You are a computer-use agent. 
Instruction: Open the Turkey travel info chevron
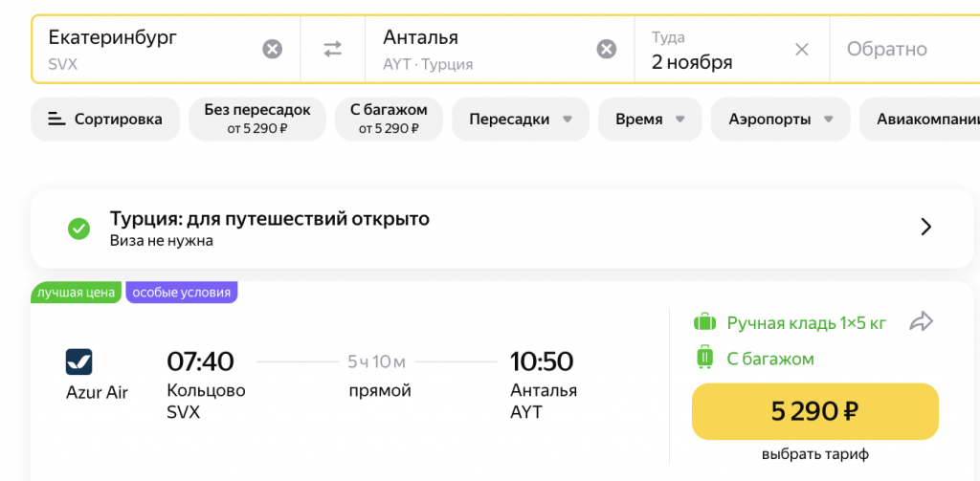(926, 228)
